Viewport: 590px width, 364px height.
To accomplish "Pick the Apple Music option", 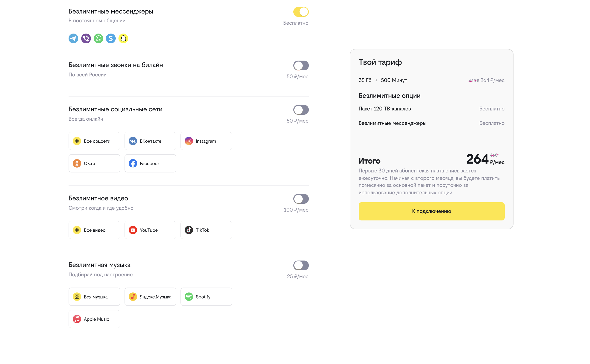I will [94, 319].
